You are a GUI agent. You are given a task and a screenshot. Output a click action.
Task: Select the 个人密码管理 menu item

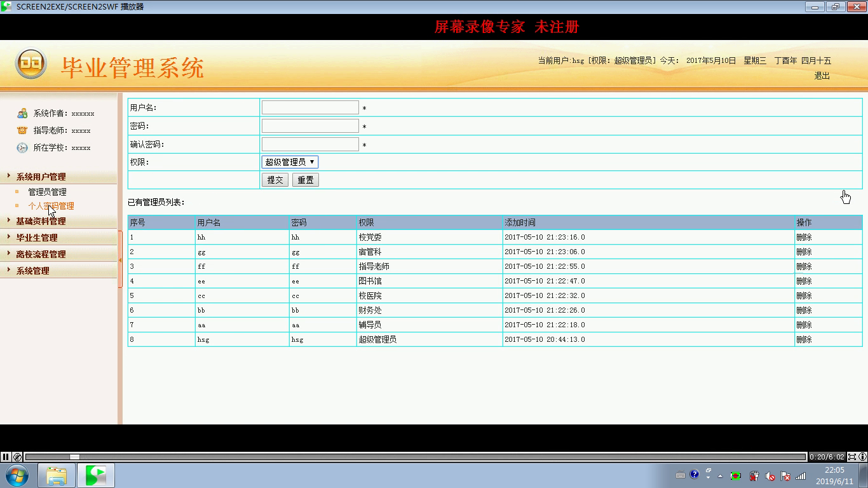tap(51, 206)
